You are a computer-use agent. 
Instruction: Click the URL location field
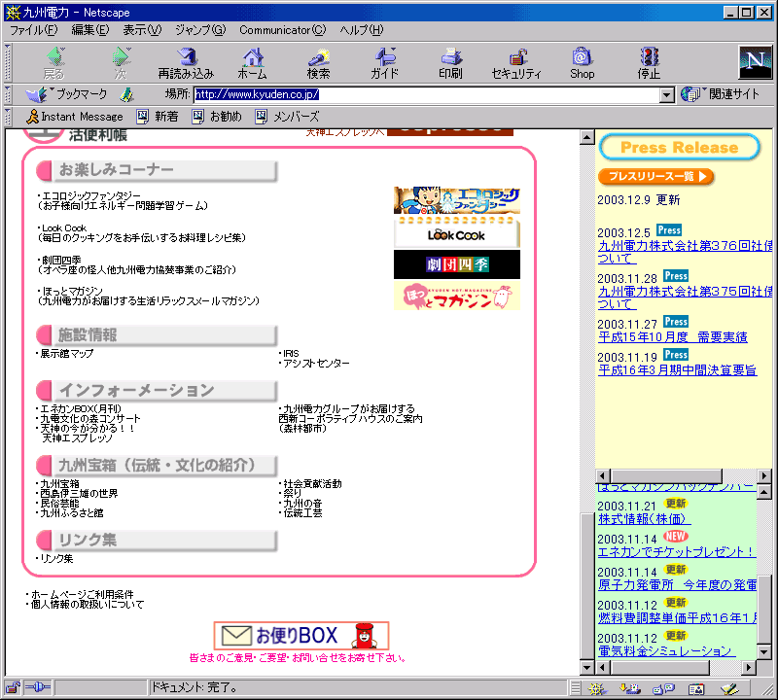coord(427,94)
